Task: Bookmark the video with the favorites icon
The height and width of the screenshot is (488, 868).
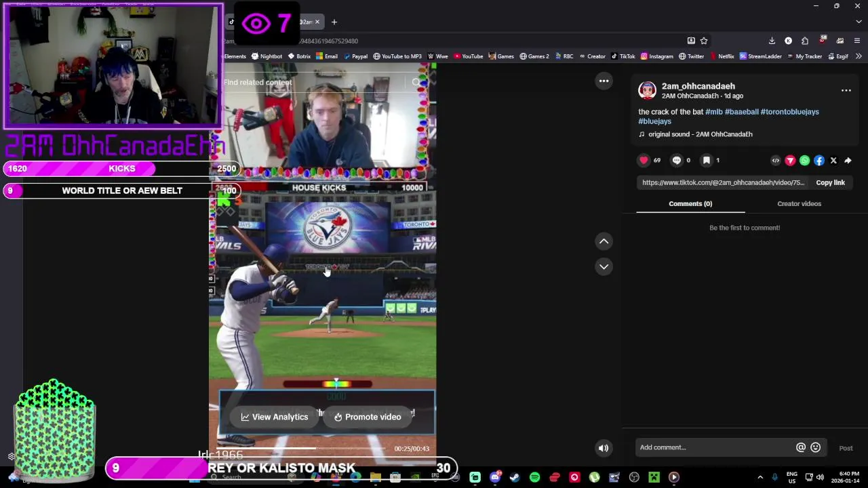Action: tap(706, 161)
